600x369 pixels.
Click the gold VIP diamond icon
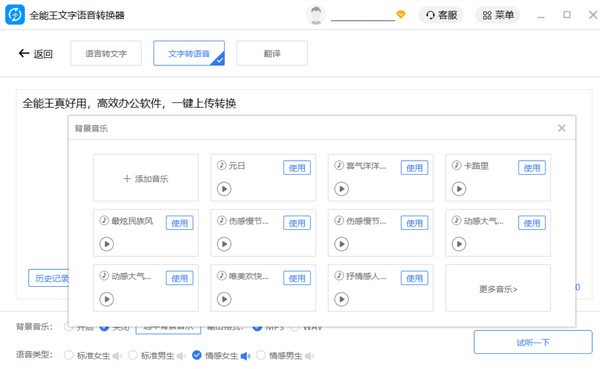click(x=401, y=15)
